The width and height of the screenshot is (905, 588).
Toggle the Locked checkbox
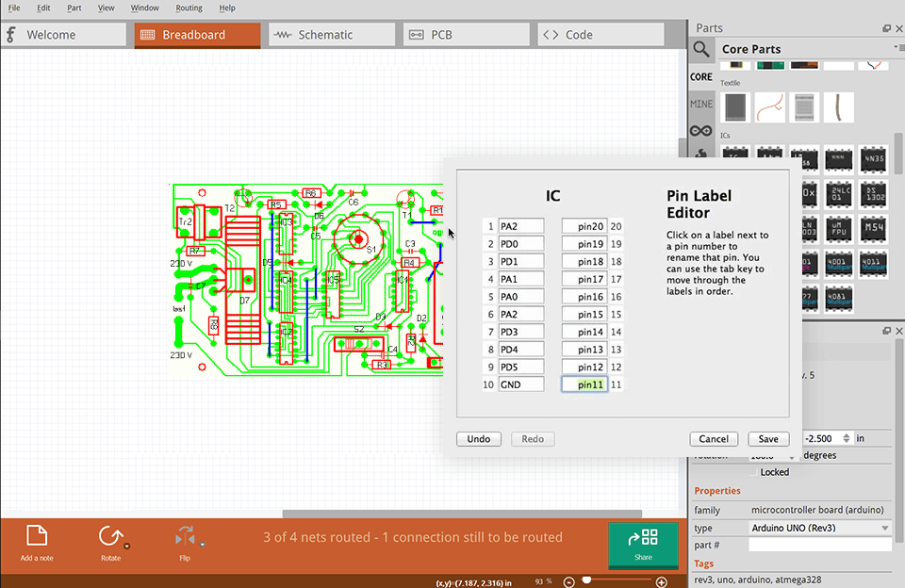click(x=752, y=472)
